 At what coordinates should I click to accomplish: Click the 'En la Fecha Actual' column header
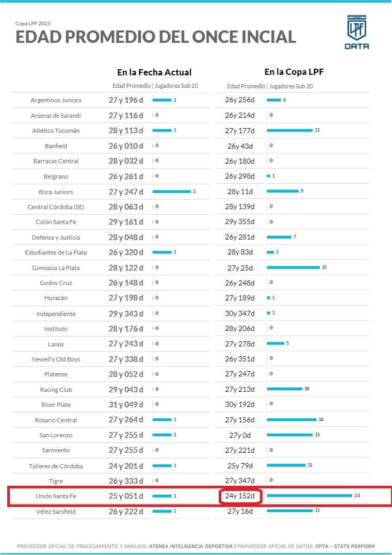154,72
